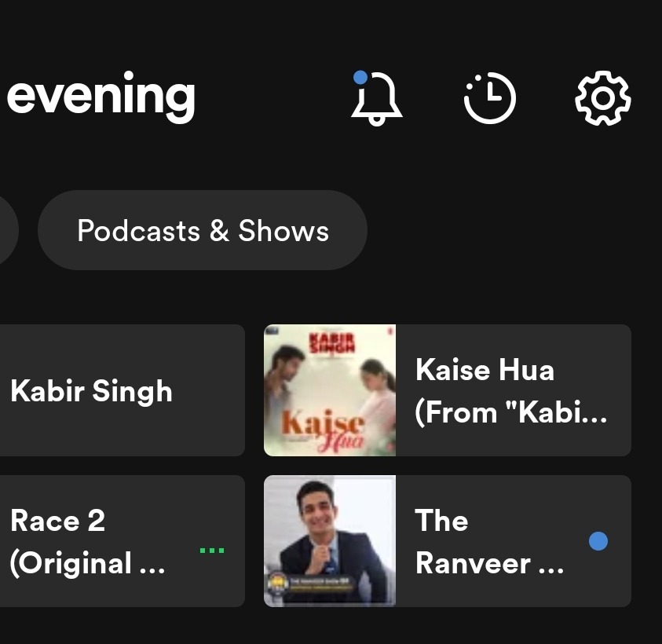Click the Kabir Singh poster text on the artwork
The height and width of the screenshot is (644, 662).
tap(332, 342)
